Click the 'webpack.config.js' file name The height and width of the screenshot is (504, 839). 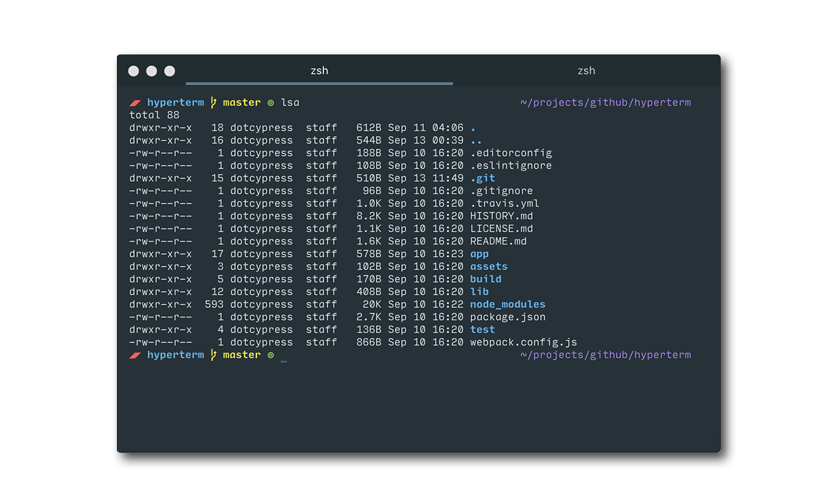(523, 343)
